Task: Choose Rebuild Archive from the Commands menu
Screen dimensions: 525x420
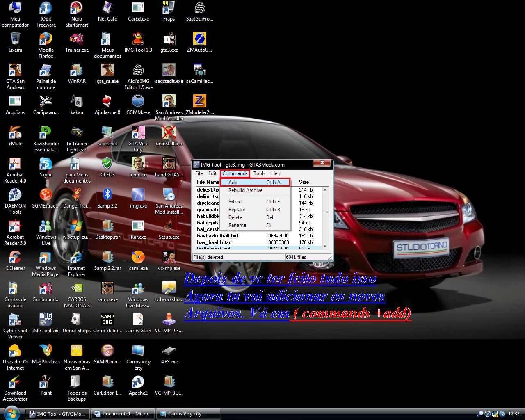Action: tap(255, 190)
